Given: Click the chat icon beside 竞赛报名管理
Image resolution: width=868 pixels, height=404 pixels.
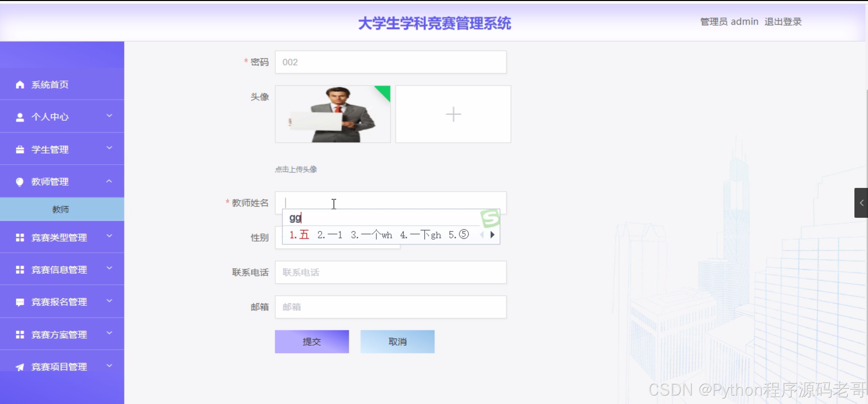Looking at the screenshot, I should (x=20, y=302).
